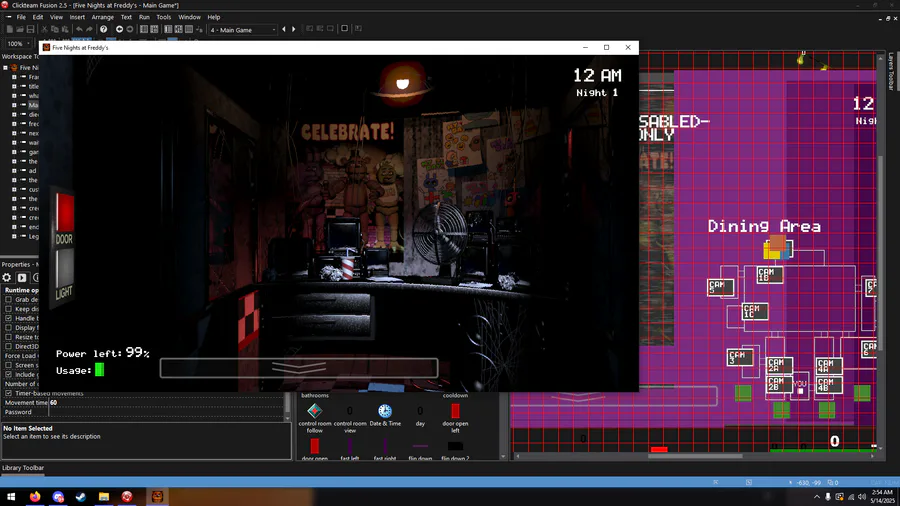The image size is (900, 506).
Task: Click the Copy toolbar icon
Action: pyautogui.click(x=55, y=29)
